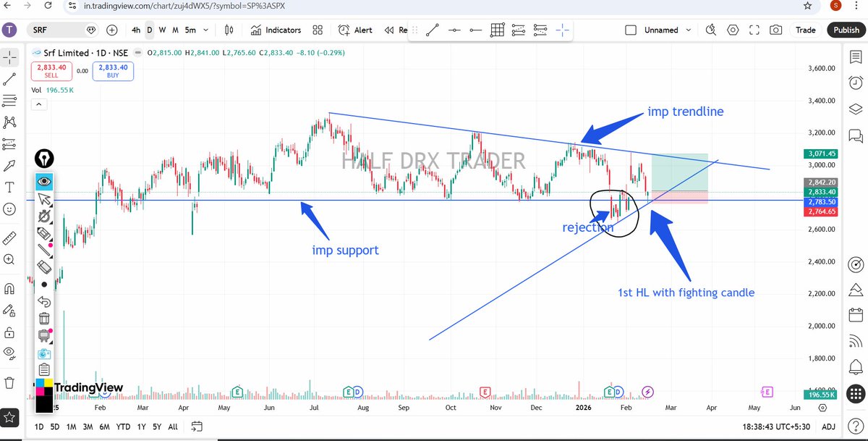Select the zoom in tool

(9, 259)
